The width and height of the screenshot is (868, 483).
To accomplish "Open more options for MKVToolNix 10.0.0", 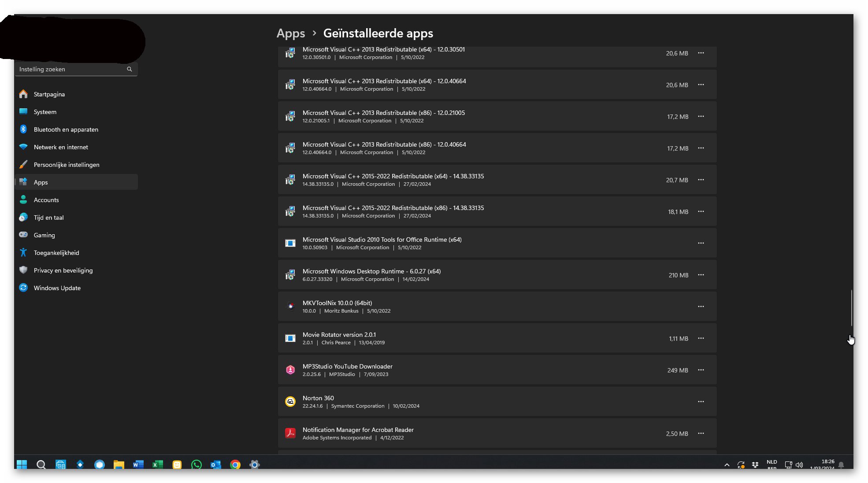I will point(701,306).
